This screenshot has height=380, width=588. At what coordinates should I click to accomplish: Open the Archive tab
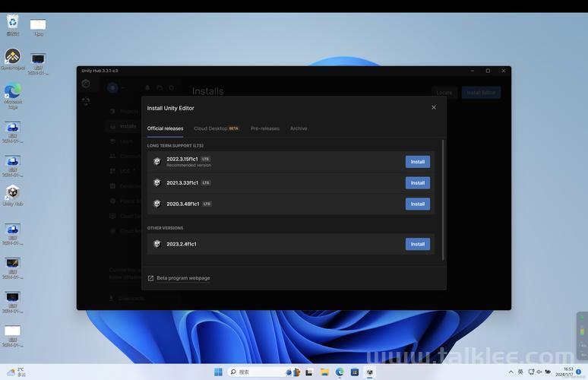click(299, 128)
